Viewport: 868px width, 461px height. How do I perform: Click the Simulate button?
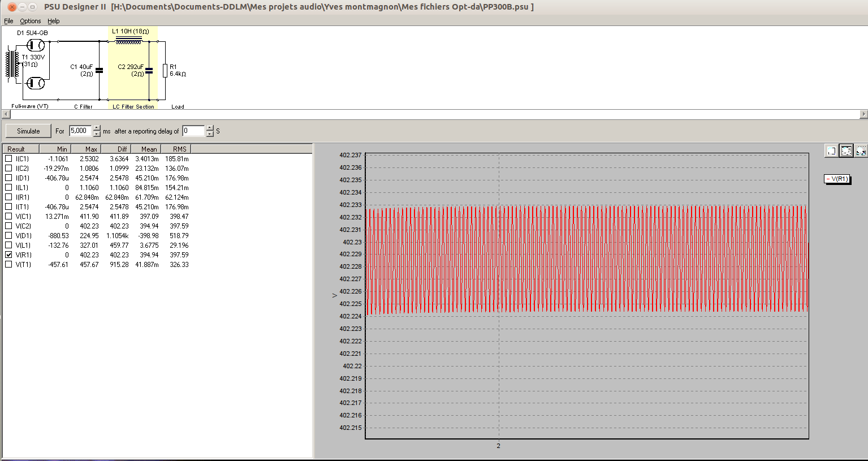tap(28, 131)
